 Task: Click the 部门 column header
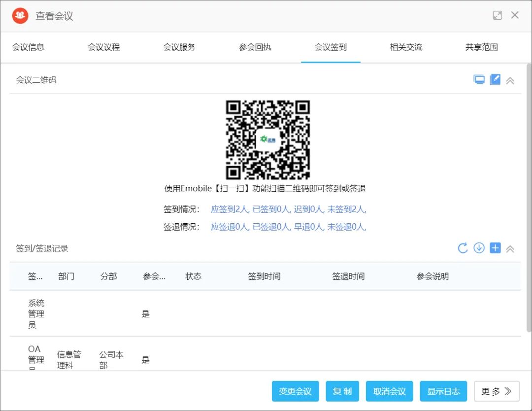tap(66, 276)
